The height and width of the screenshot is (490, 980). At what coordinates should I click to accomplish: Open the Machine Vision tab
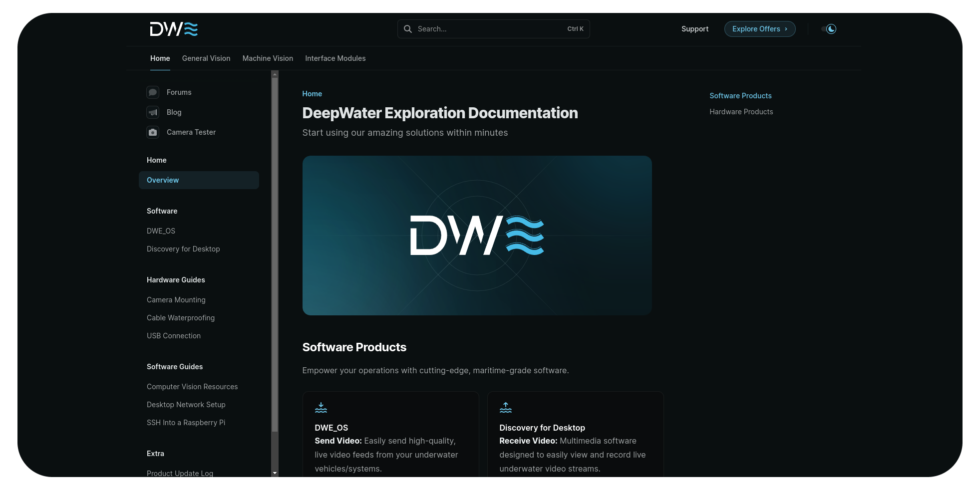tap(268, 58)
